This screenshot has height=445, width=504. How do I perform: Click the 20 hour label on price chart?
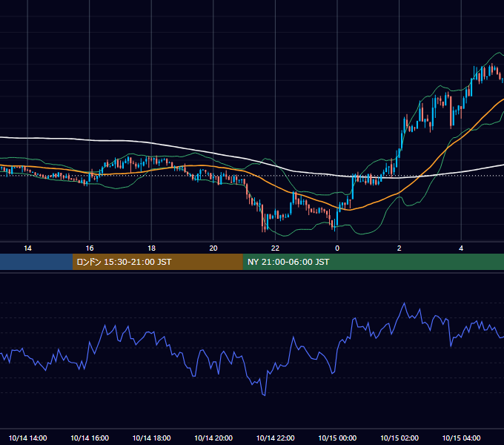pos(213,248)
